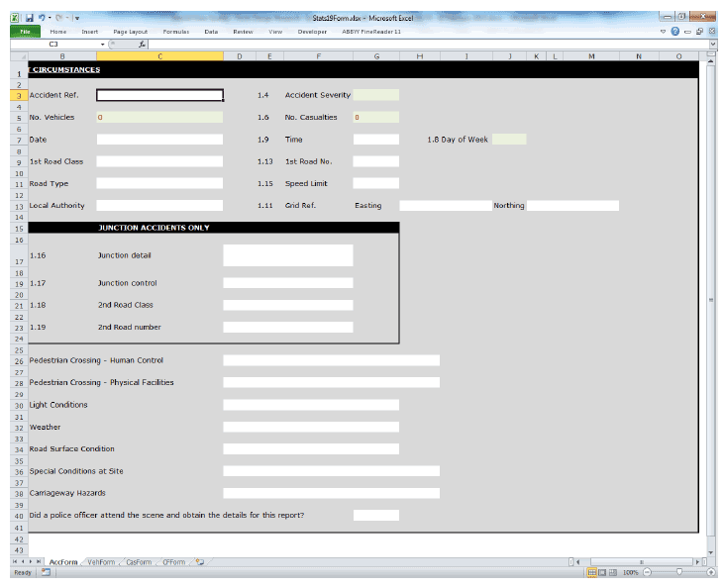The width and height of the screenshot is (725, 588).
Task: Click the Undo arrow icon
Action: pyautogui.click(x=44, y=18)
